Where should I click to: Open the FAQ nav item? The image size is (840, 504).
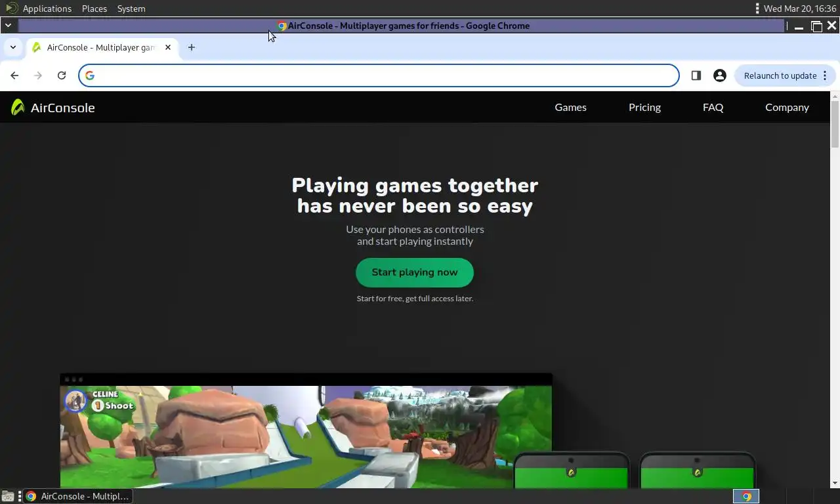pos(713,107)
